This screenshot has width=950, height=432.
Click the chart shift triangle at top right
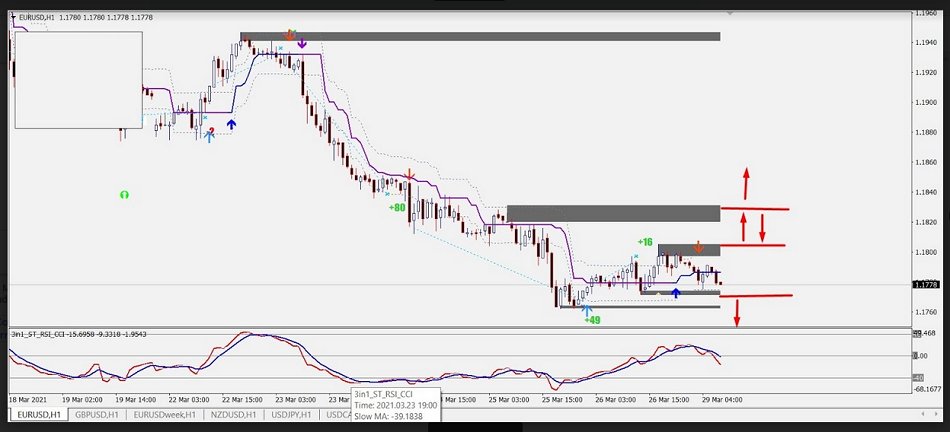tap(731, 14)
